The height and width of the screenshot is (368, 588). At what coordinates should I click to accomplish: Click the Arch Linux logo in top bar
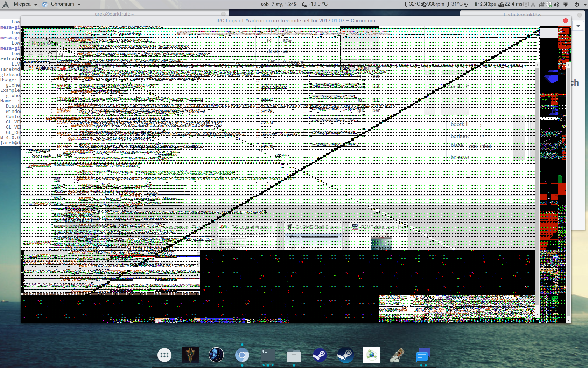point(6,4)
